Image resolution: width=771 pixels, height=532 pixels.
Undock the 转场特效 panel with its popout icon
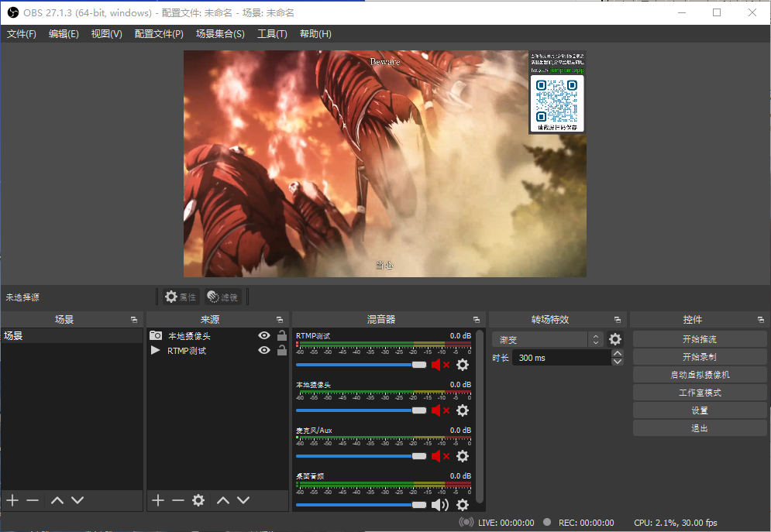(618, 320)
